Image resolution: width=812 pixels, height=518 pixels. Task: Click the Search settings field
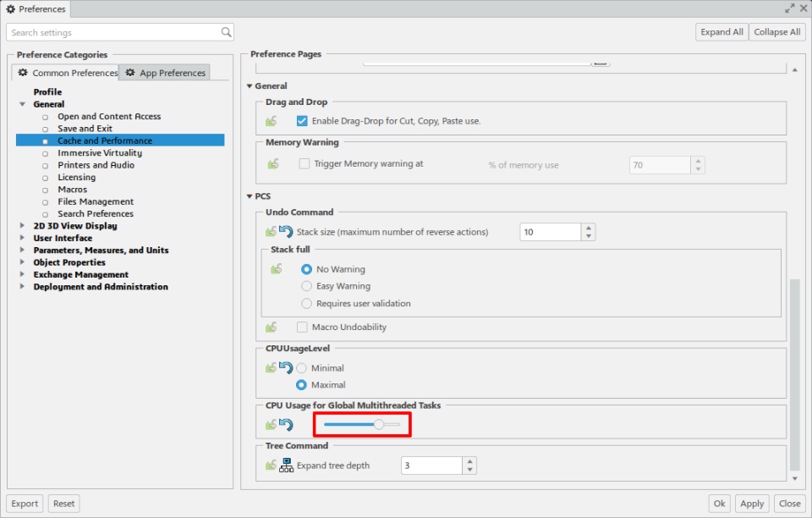click(119, 32)
